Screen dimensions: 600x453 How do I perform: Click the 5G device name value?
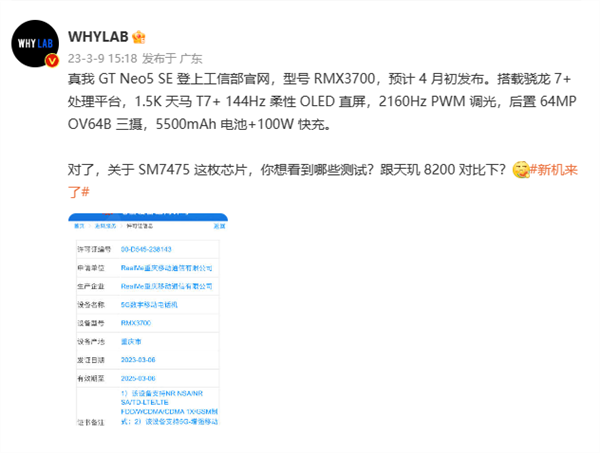149,305
